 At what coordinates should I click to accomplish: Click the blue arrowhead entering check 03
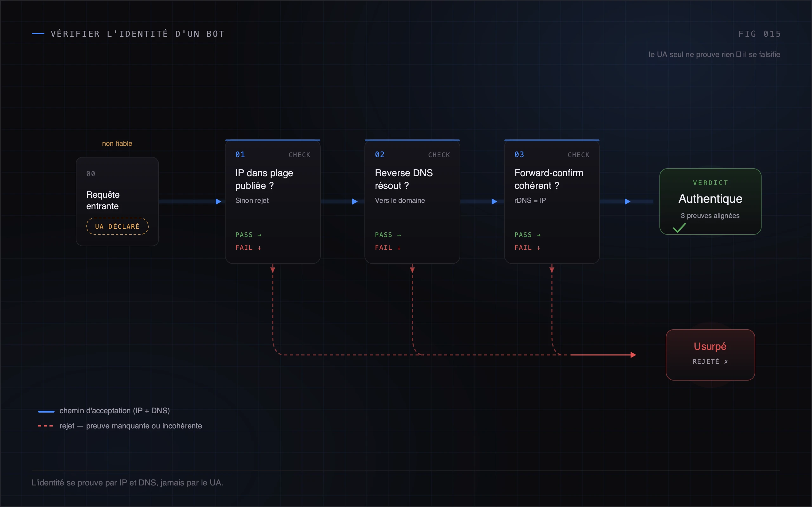494,202
